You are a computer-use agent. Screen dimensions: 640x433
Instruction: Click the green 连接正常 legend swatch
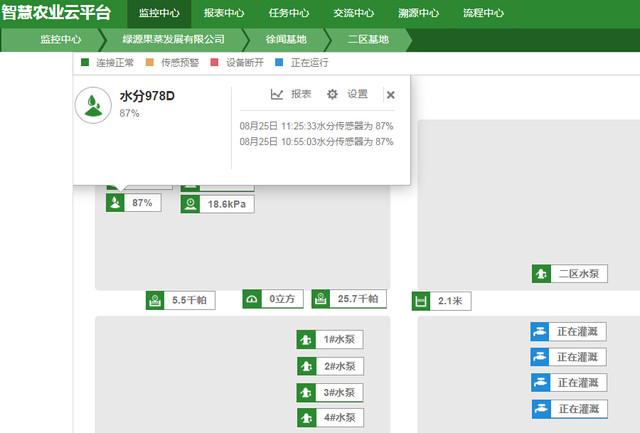(85, 62)
